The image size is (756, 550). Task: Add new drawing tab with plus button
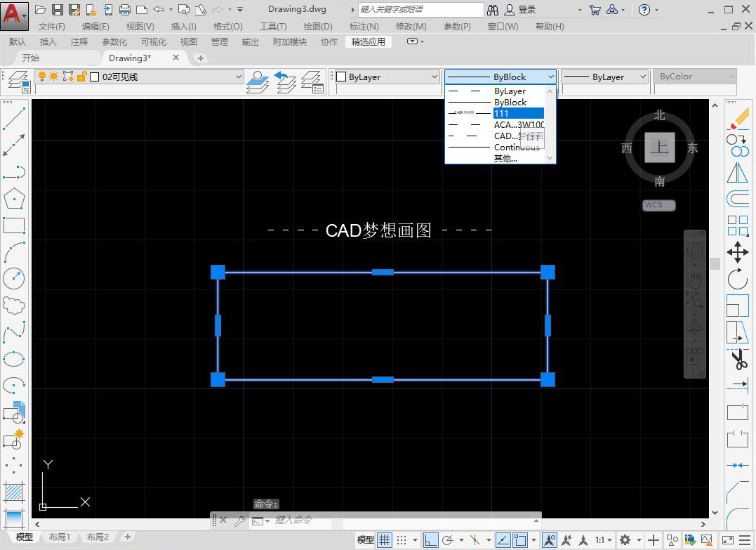[x=201, y=58]
